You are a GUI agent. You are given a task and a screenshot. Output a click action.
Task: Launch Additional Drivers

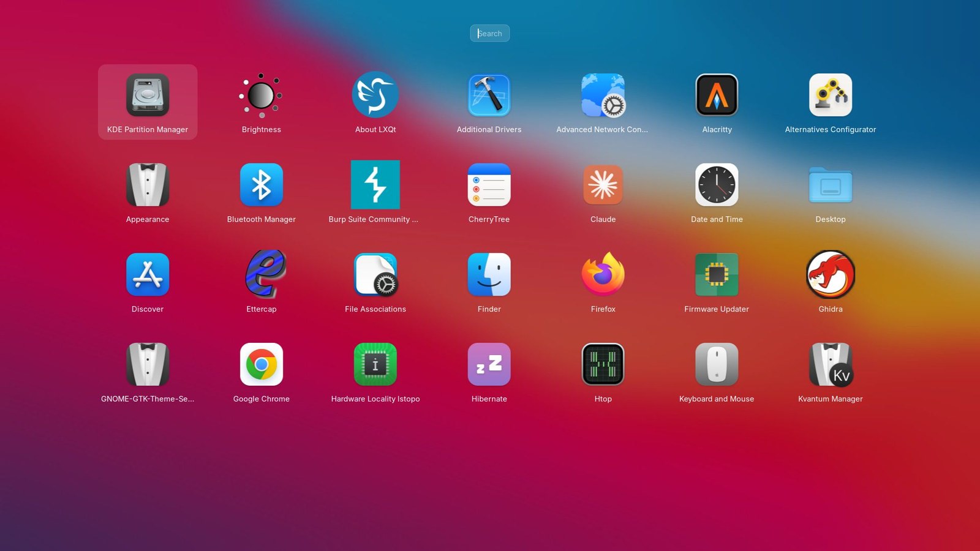pyautogui.click(x=489, y=95)
